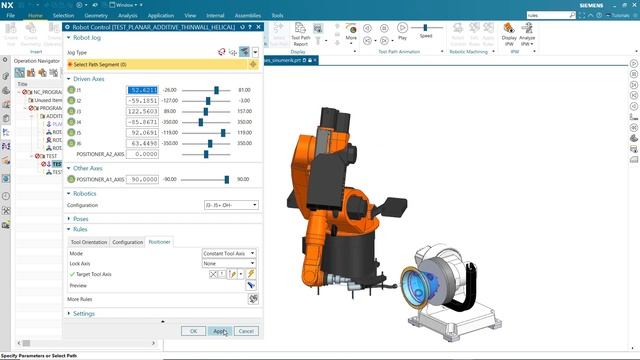Collapse the Other Axes section
640x360 pixels.
point(69,168)
